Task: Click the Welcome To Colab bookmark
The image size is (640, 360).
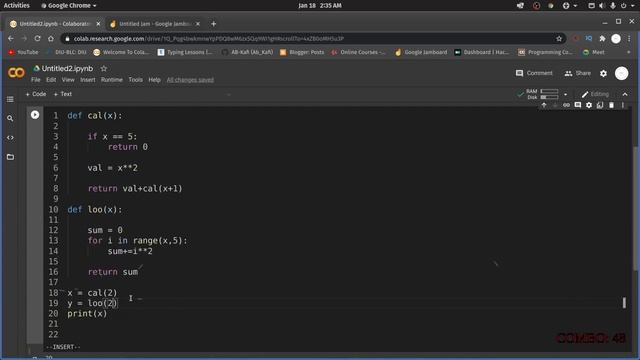Action: click(x=121, y=52)
